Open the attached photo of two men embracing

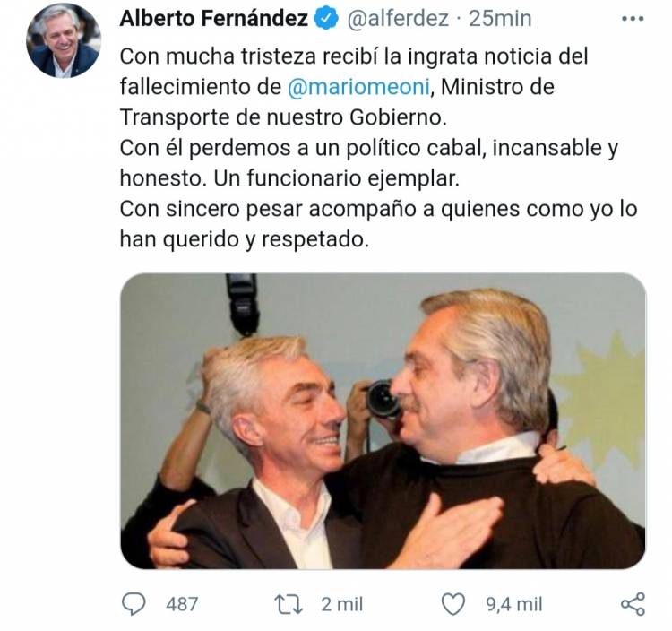tap(383, 421)
